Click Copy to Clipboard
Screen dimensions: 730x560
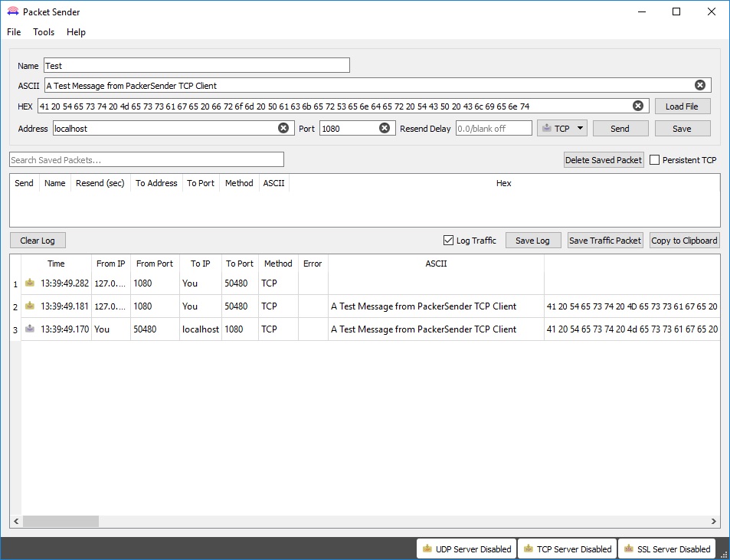[x=684, y=240]
